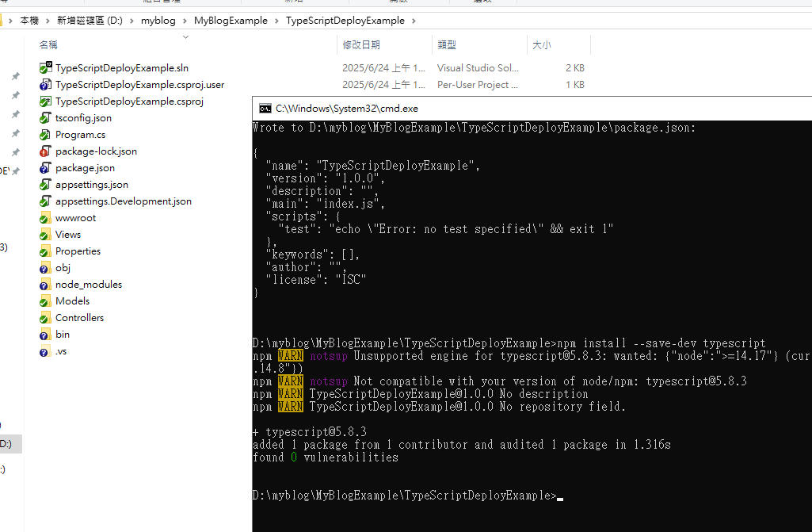The width and height of the screenshot is (812, 532).
Task: Select obj folder icon
Action: tap(46, 267)
